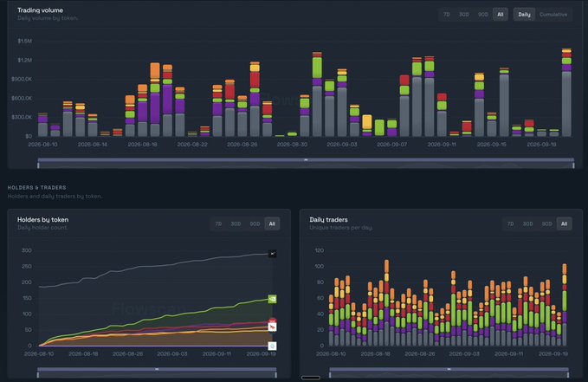
Task: Click the left handle of the Trading volume range slider
Action: (38, 165)
